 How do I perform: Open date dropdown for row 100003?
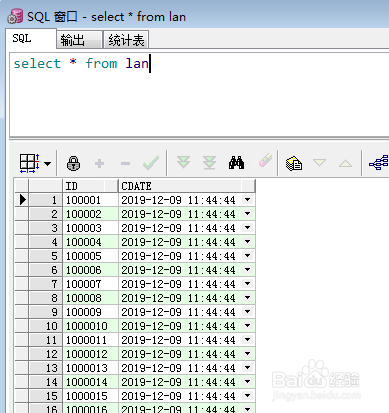tap(247, 228)
